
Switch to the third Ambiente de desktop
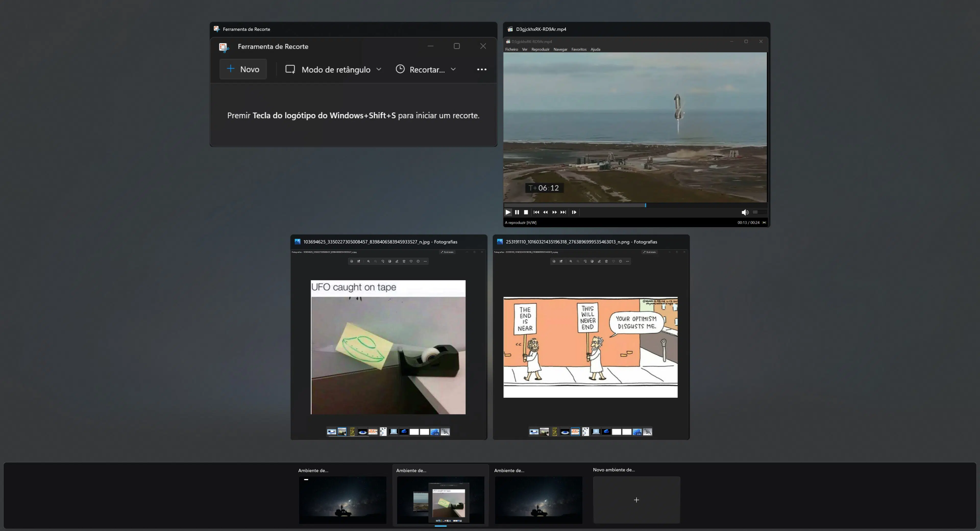click(538, 500)
